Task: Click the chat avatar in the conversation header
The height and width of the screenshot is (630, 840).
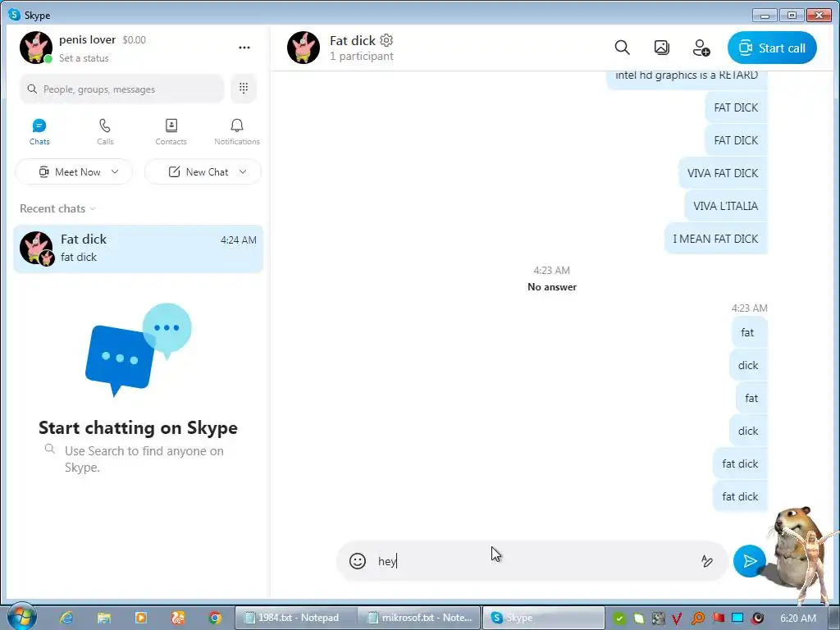Action: click(304, 47)
